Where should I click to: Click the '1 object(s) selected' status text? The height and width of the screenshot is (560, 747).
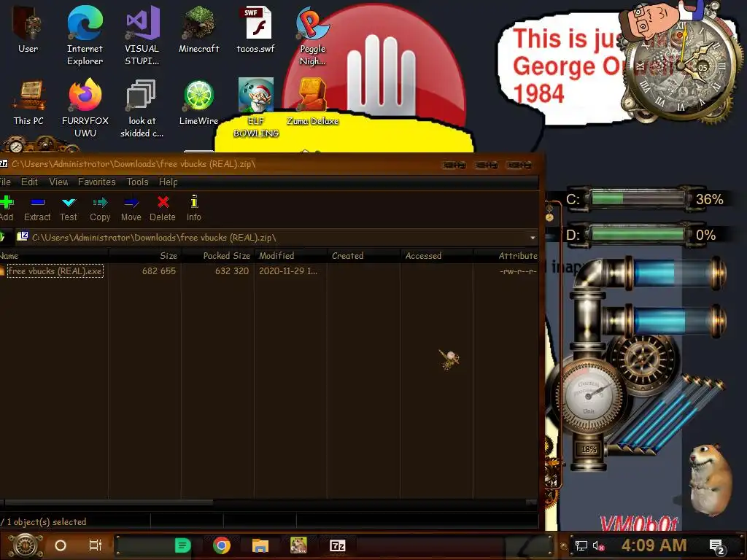(x=46, y=522)
